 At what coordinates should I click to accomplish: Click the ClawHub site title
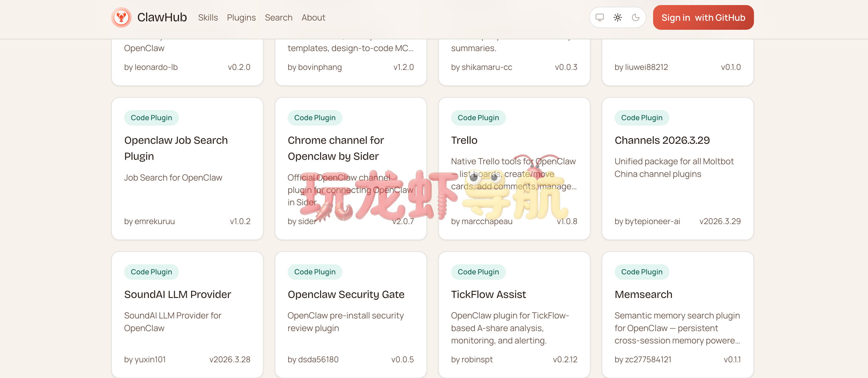(162, 17)
